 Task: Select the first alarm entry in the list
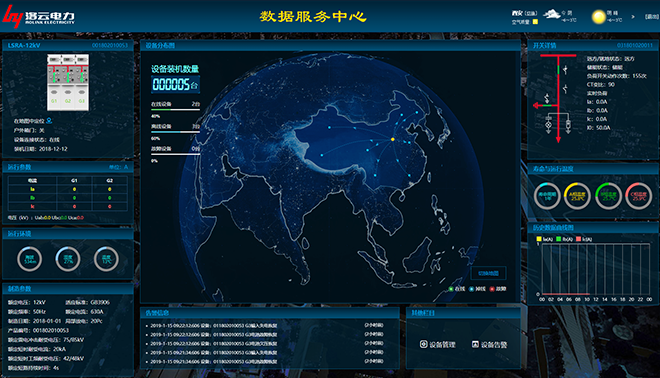[x=264, y=325]
